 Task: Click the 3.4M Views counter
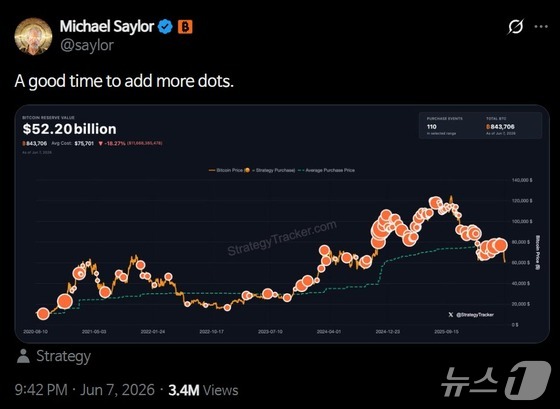pyautogui.click(x=203, y=390)
